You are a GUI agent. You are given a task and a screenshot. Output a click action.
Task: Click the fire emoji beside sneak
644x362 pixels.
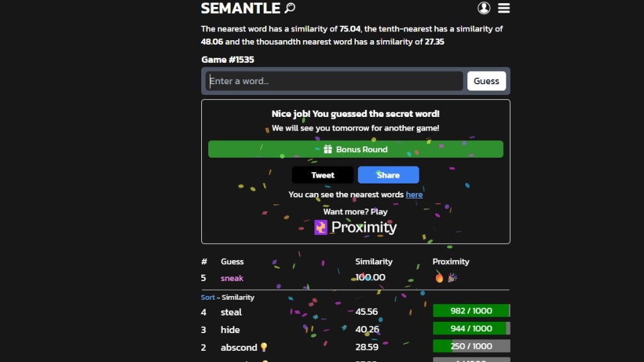pyautogui.click(x=438, y=277)
